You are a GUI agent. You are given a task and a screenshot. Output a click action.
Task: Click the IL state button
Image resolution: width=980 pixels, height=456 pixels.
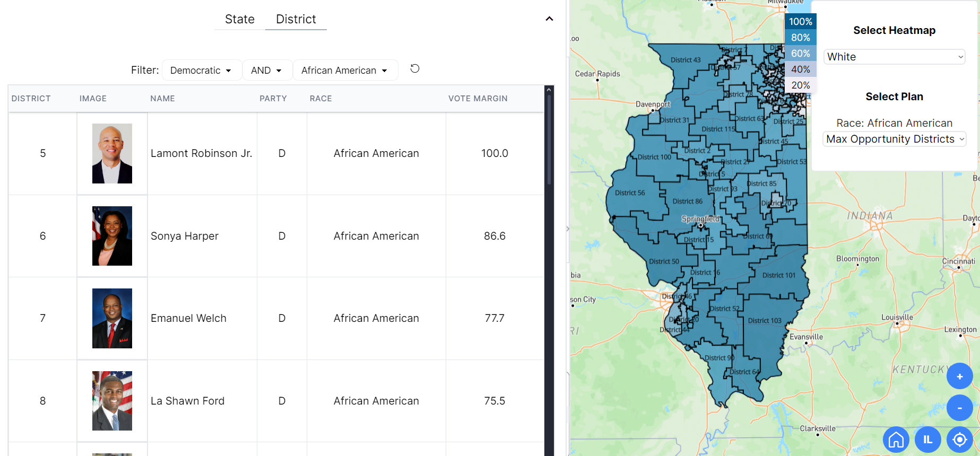(x=928, y=440)
